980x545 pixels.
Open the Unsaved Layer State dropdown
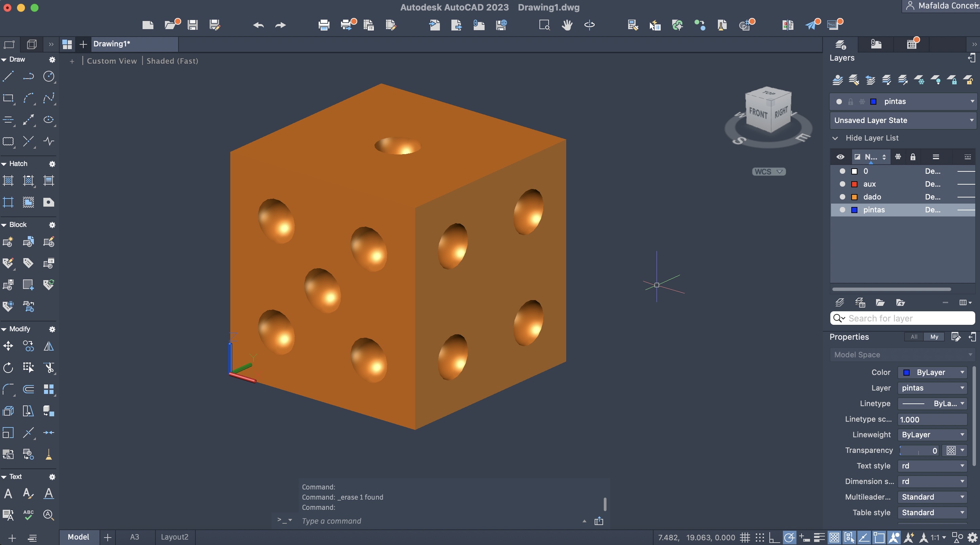(x=902, y=120)
